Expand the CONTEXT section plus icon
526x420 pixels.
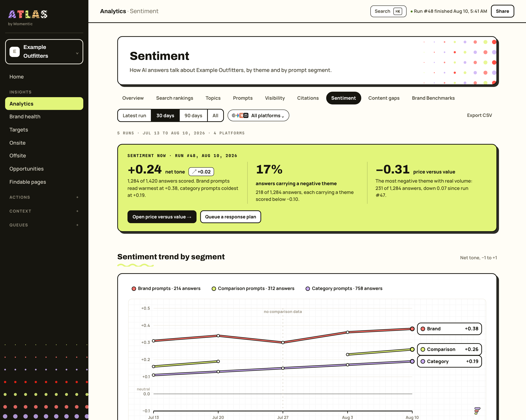click(77, 211)
